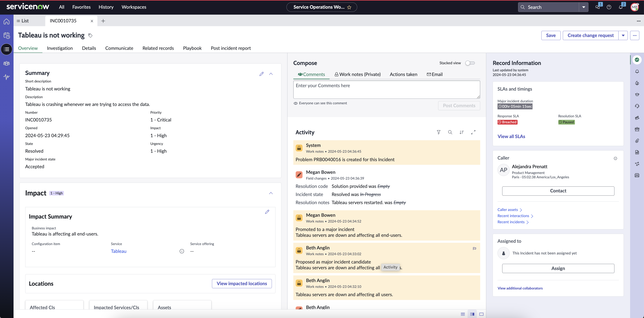
Task: Switch to the split panel layout
Action: (x=472, y=314)
